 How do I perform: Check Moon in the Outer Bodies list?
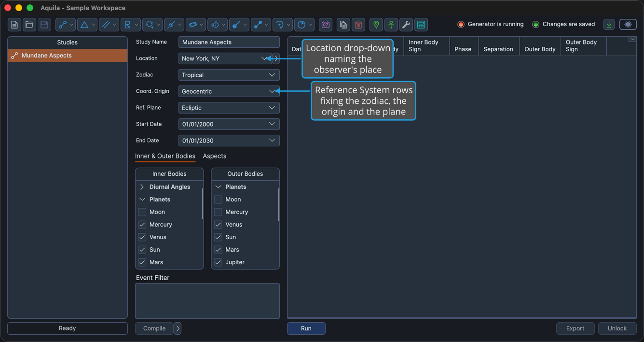point(218,199)
